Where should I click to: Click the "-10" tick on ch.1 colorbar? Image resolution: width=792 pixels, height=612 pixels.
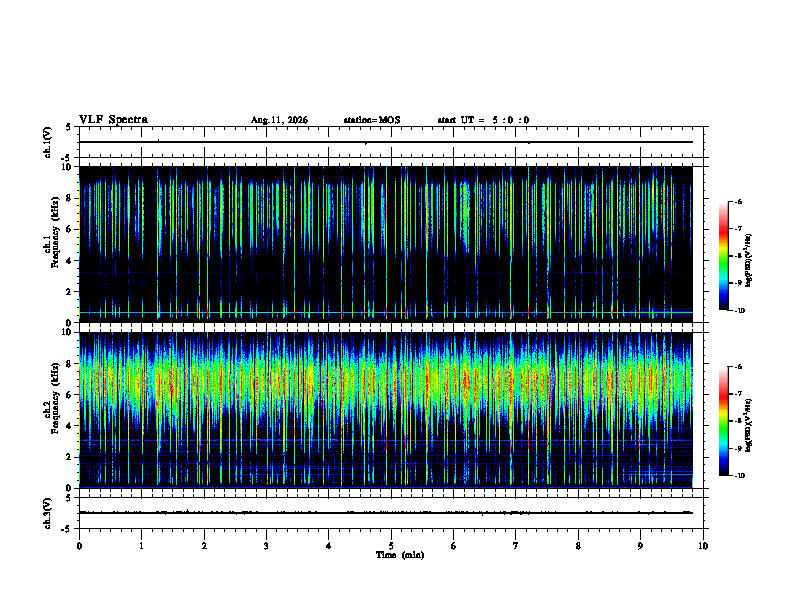(739, 311)
